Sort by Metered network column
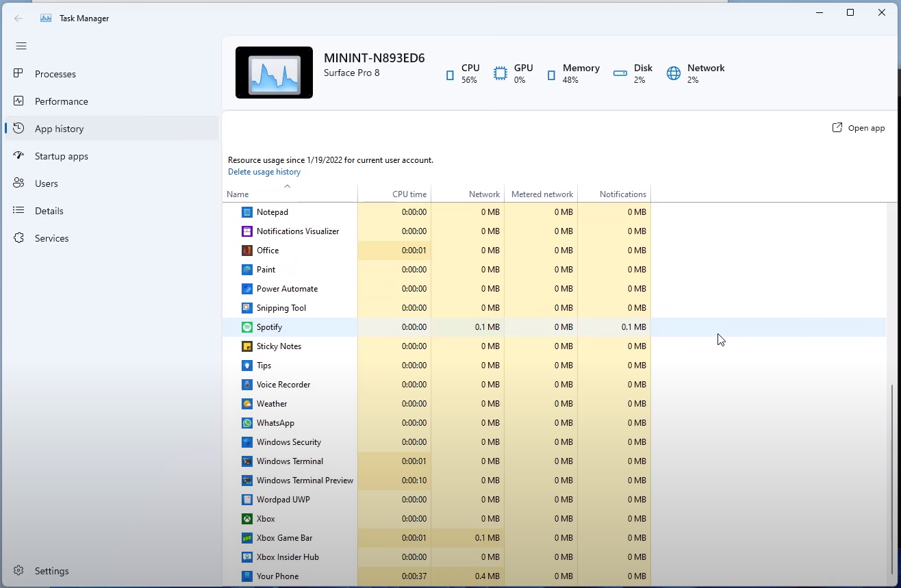Viewport: 901px width, 588px height. (542, 194)
